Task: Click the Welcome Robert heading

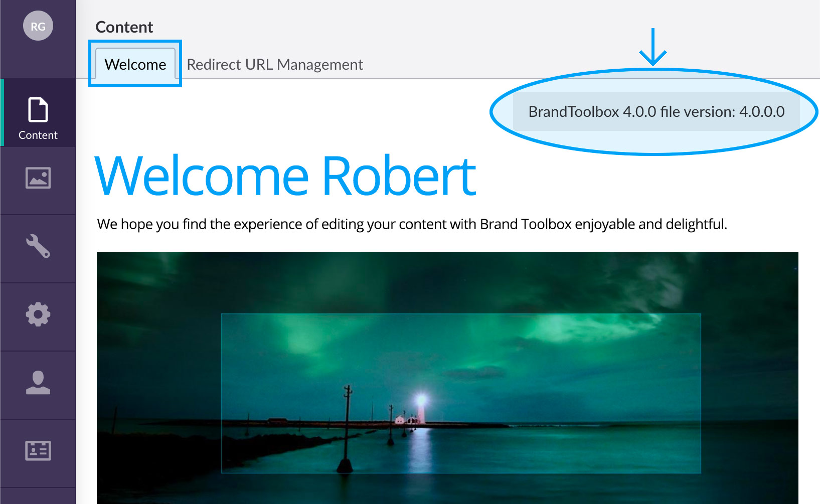Action: coord(285,176)
